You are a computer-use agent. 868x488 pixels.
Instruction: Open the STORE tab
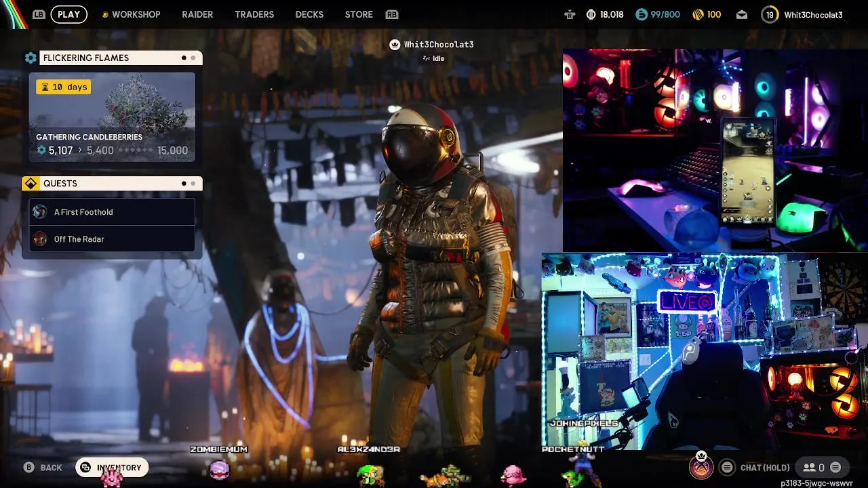(359, 14)
